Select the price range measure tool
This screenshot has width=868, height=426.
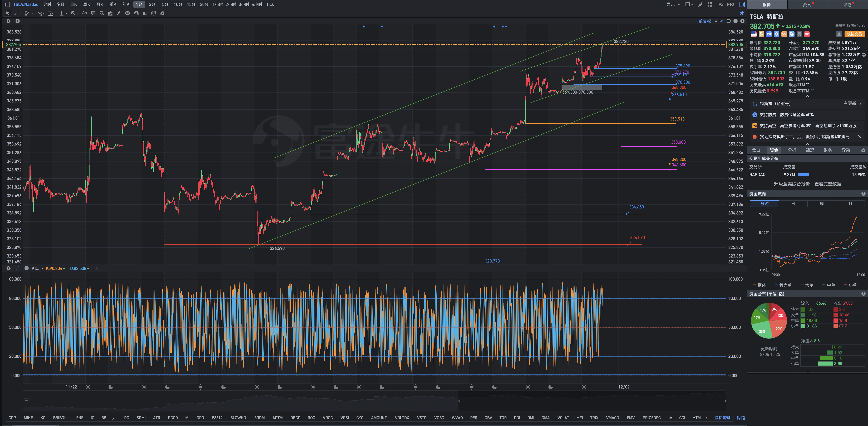pos(62,13)
